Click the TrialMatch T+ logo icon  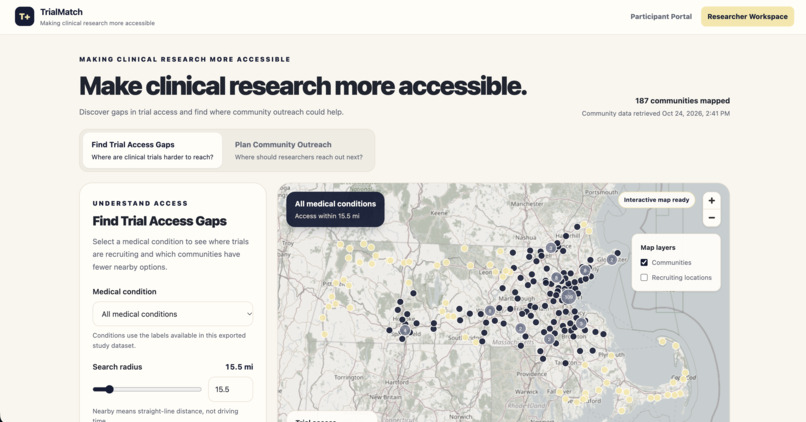pyautogui.click(x=24, y=16)
